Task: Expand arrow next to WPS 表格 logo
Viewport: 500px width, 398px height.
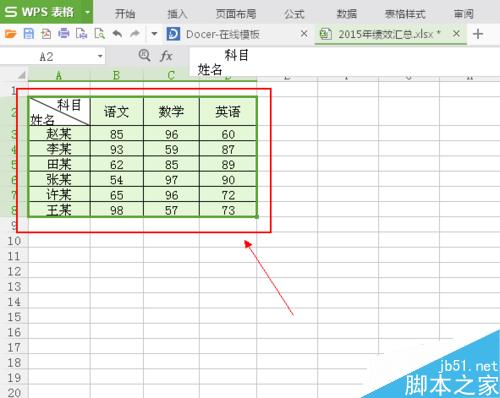Action: [87, 12]
